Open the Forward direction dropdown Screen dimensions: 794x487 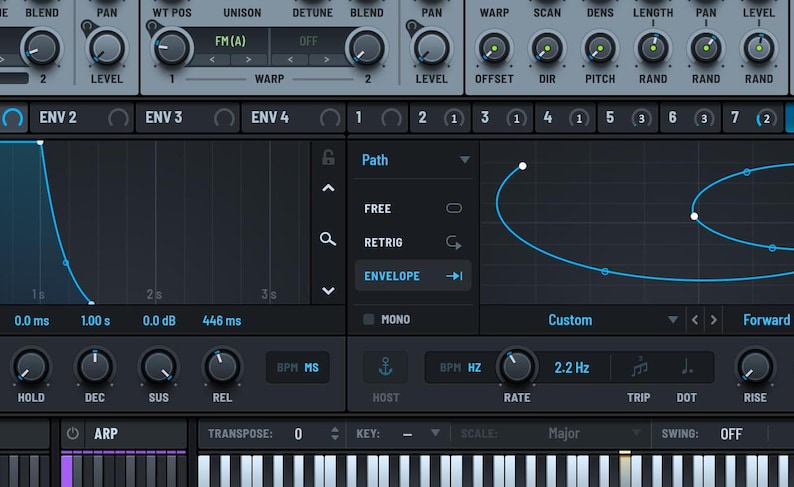(x=766, y=320)
